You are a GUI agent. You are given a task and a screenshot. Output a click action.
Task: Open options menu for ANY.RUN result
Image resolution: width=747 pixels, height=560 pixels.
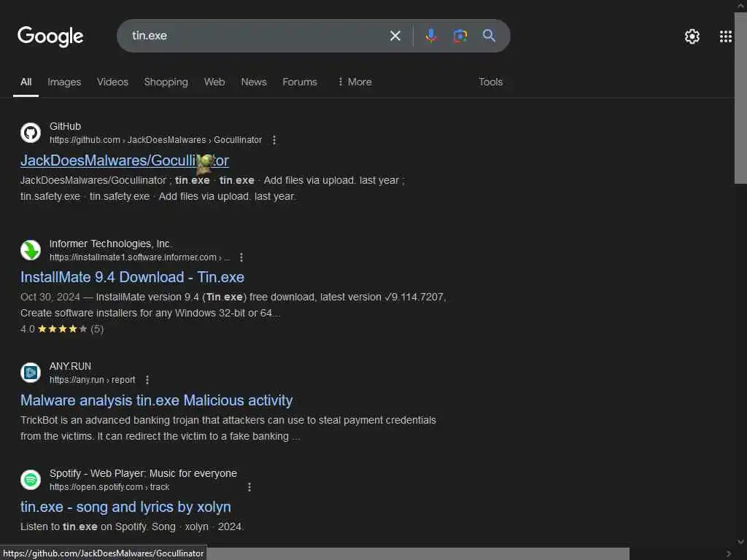point(147,379)
